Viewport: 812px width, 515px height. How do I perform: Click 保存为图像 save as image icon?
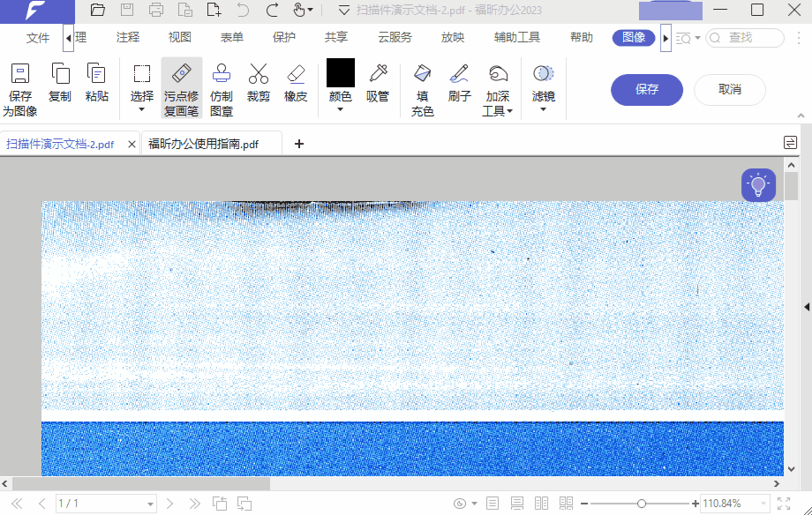coord(19,87)
